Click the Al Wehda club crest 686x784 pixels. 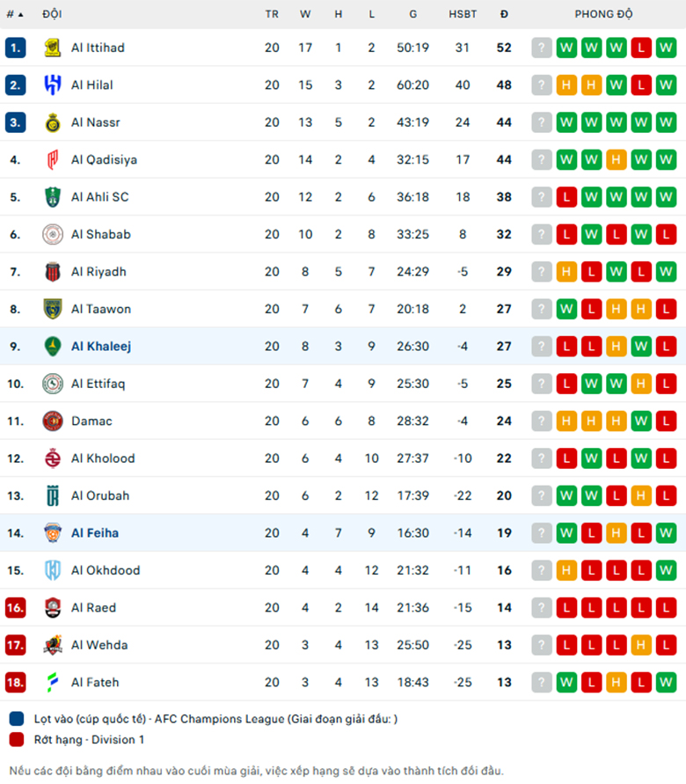pyautogui.click(x=53, y=645)
